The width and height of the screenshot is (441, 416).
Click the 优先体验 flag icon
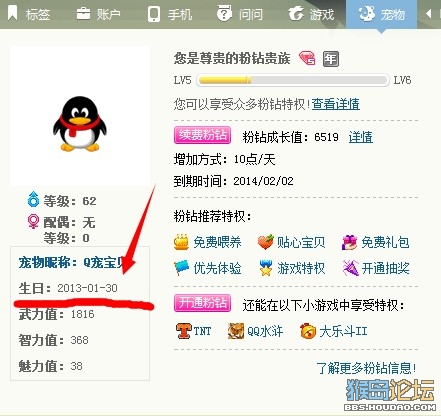(181, 268)
